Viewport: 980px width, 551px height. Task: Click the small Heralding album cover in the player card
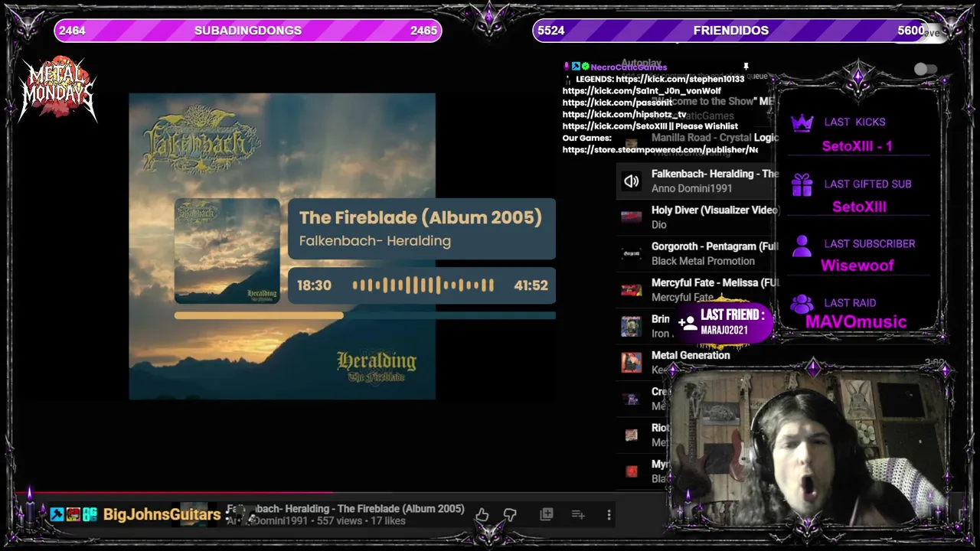tap(227, 251)
